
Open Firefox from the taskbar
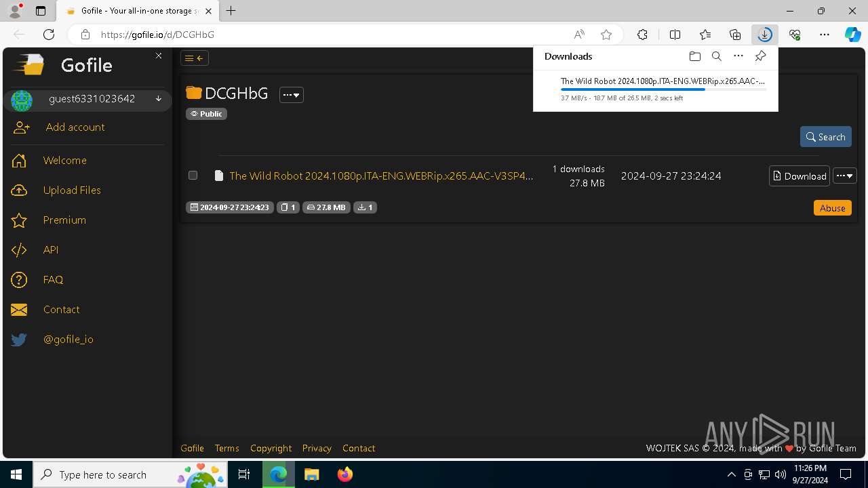[x=345, y=474]
